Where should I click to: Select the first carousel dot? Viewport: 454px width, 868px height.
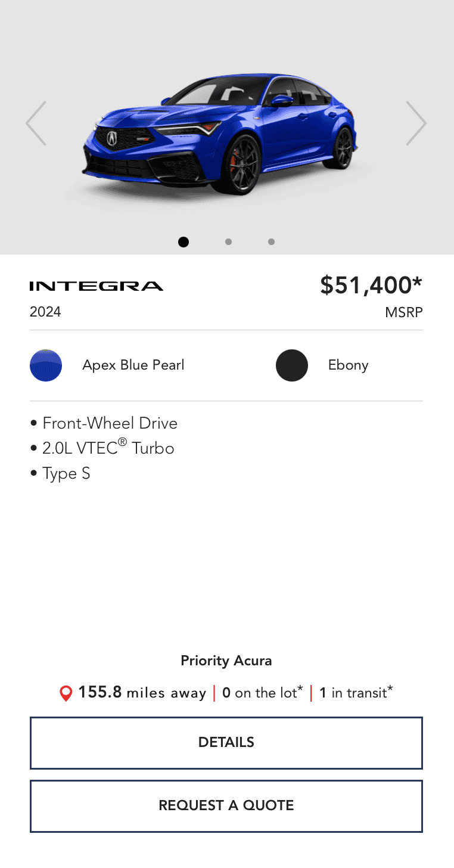click(x=184, y=242)
